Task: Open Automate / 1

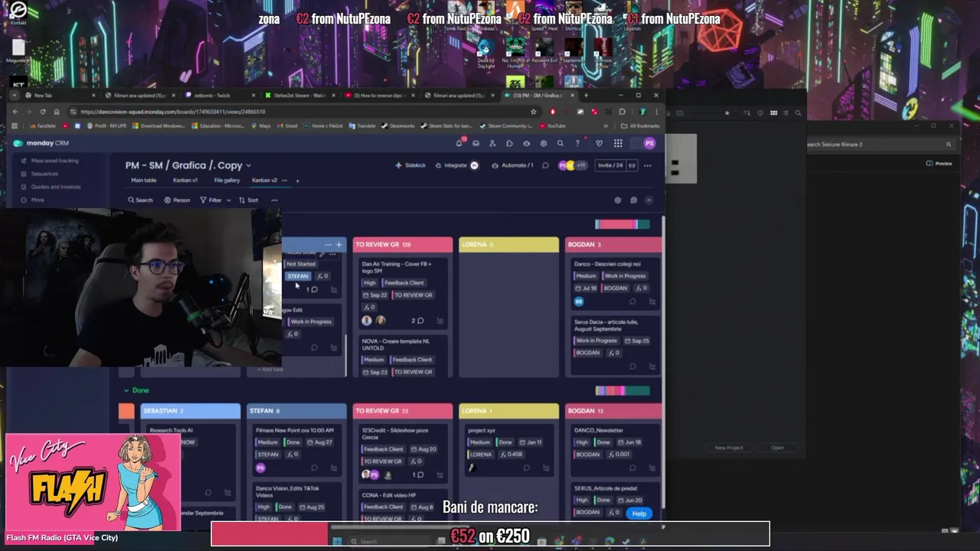Action: (512, 165)
